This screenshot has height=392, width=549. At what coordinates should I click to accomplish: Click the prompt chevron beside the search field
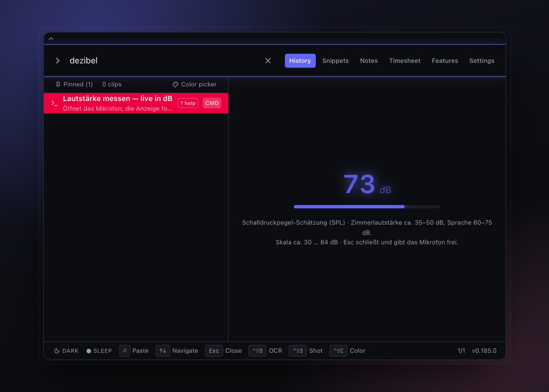(58, 61)
